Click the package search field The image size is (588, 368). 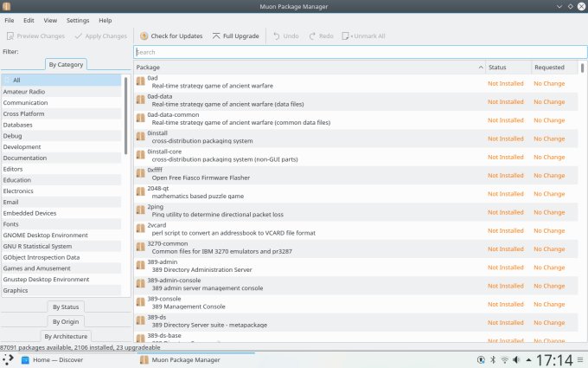pos(361,52)
